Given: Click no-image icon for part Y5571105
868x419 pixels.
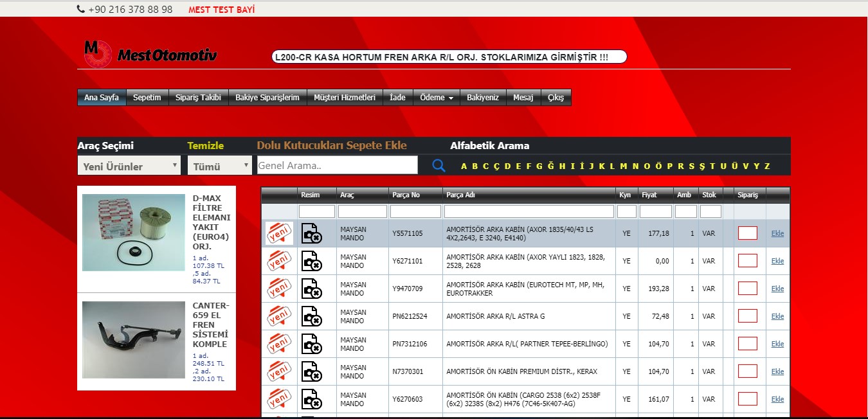Looking at the screenshot, I should [x=311, y=233].
